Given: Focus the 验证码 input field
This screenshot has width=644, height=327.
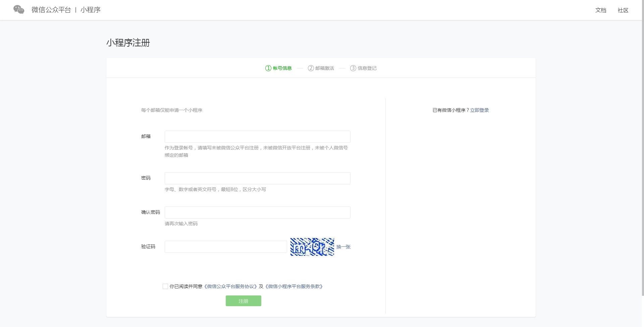Looking at the screenshot, I should [226, 247].
